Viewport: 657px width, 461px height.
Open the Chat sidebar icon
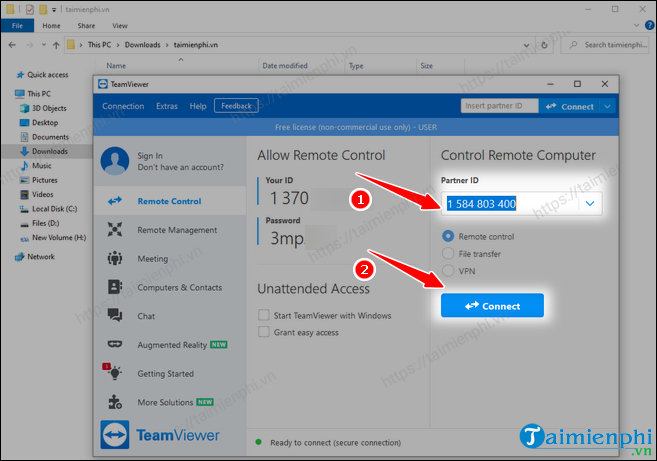(114, 316)
